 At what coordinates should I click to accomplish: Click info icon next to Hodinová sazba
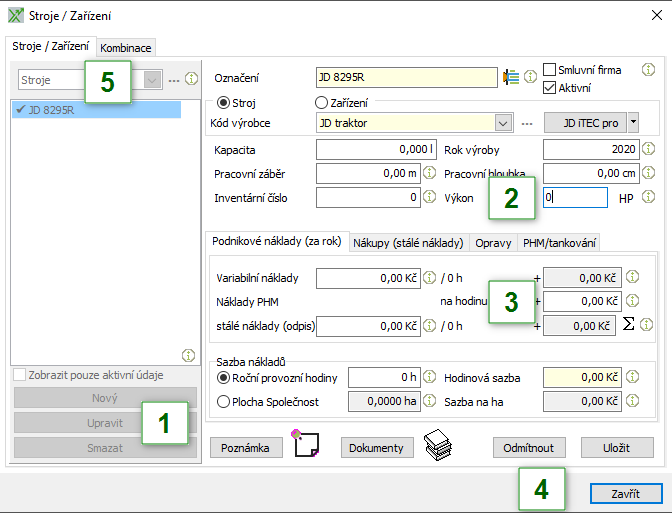tap(633, 377)
